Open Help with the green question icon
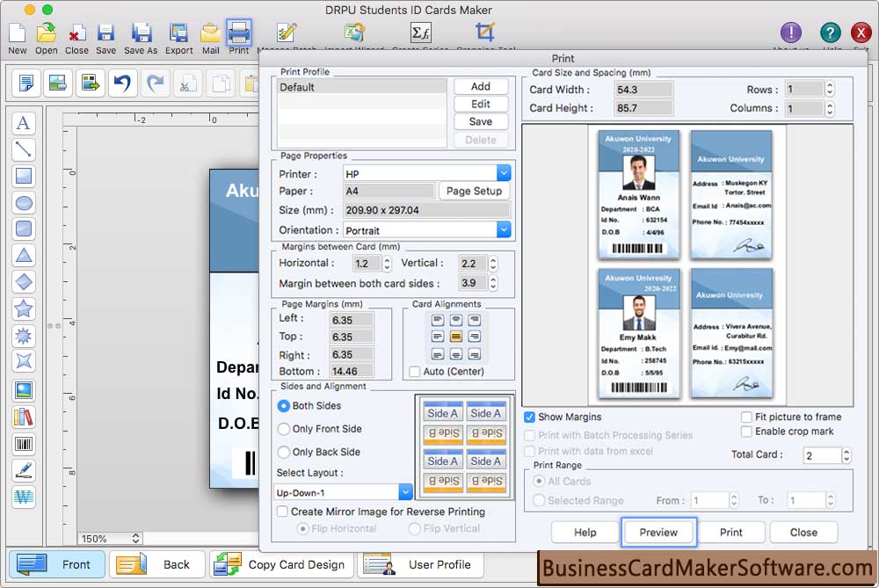This screenshot has height=588, width=879. (x=831, y=33)
